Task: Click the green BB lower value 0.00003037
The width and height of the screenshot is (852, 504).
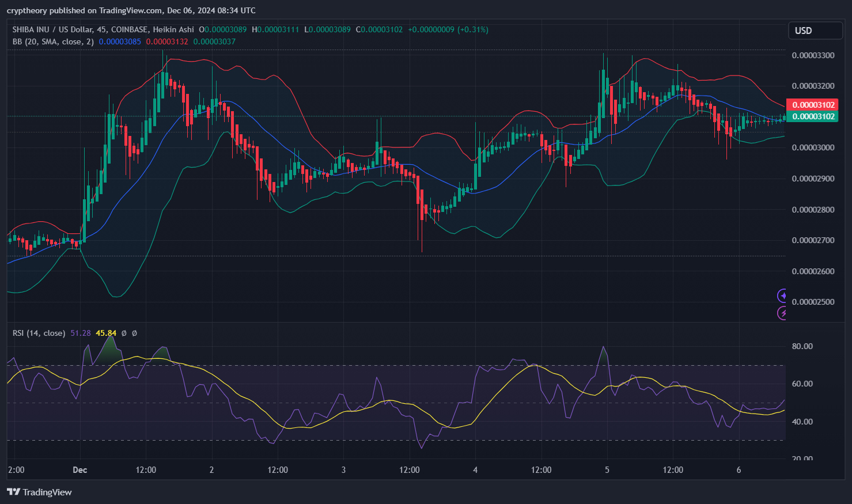Action: coord(214,41)
